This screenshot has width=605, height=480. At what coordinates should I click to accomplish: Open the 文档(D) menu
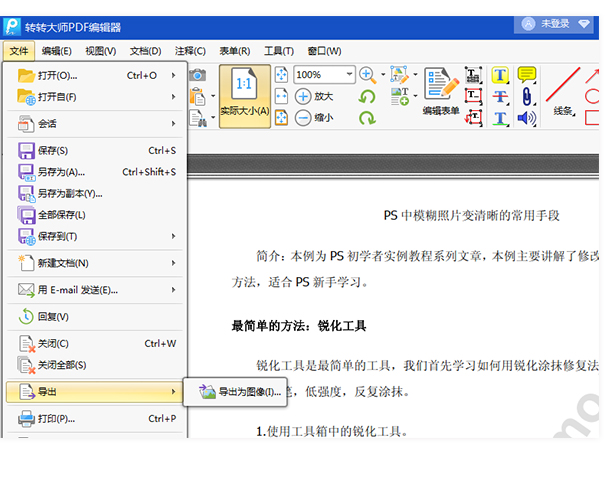click(x=145, y=51)
